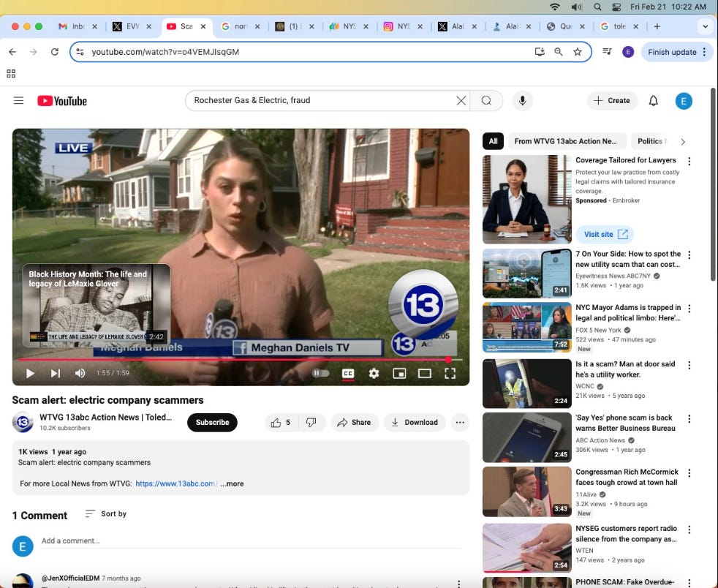Open YouTube account avatar menu

(684, 101)
